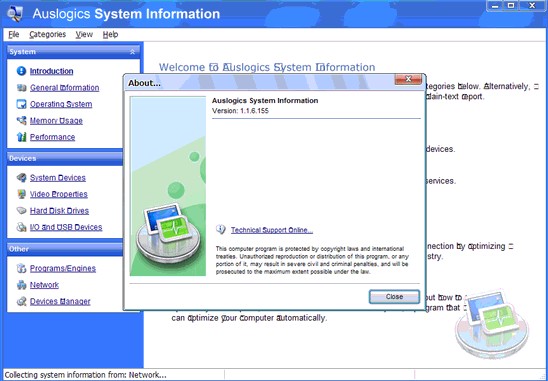Open the View menu
The height and width of the screenshot is (381, 548).
click(x=84, y=34)
